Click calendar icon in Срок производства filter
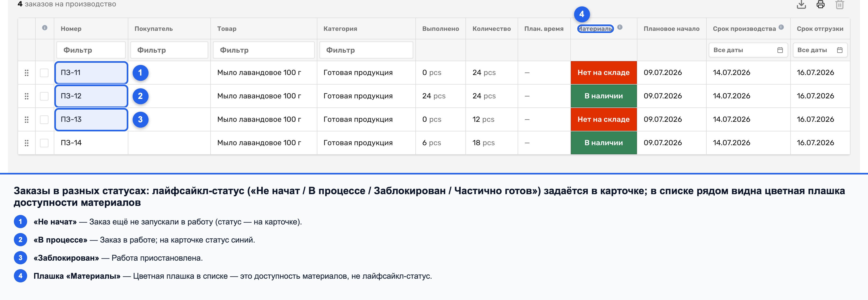The height and width of the screenshot is (300, 868). click(780, 50)
